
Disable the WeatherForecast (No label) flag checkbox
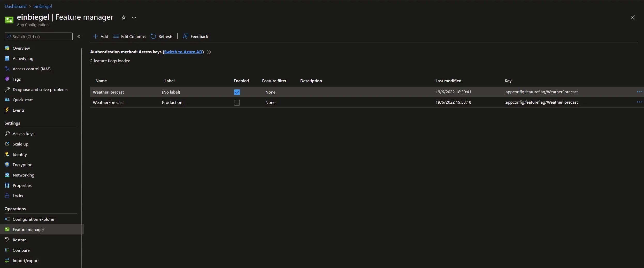[x=237, y=92]
